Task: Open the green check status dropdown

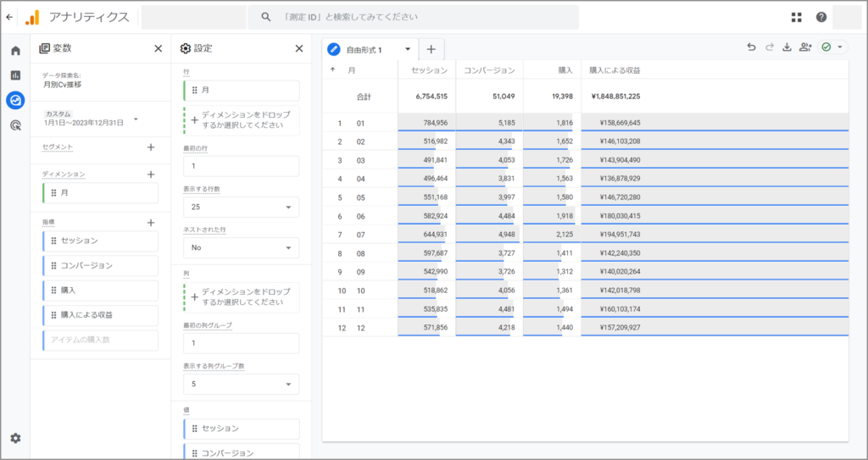Action: [832, 47]
